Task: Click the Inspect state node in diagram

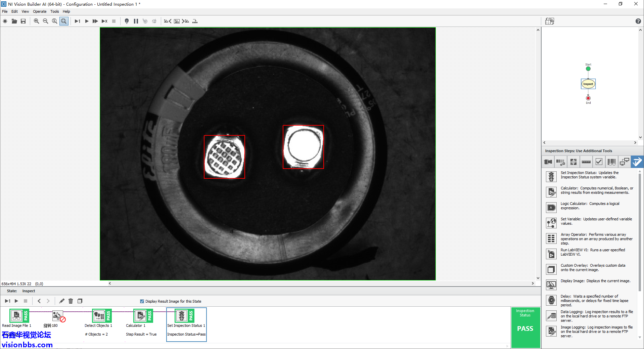Action: pyautogui.click(x=588, y=84)
